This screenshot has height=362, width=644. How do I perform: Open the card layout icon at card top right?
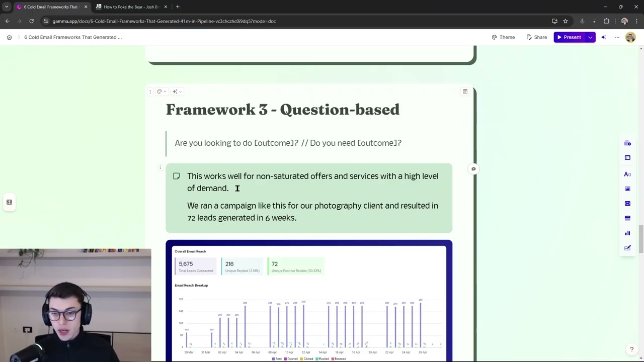tap(465, 92)
